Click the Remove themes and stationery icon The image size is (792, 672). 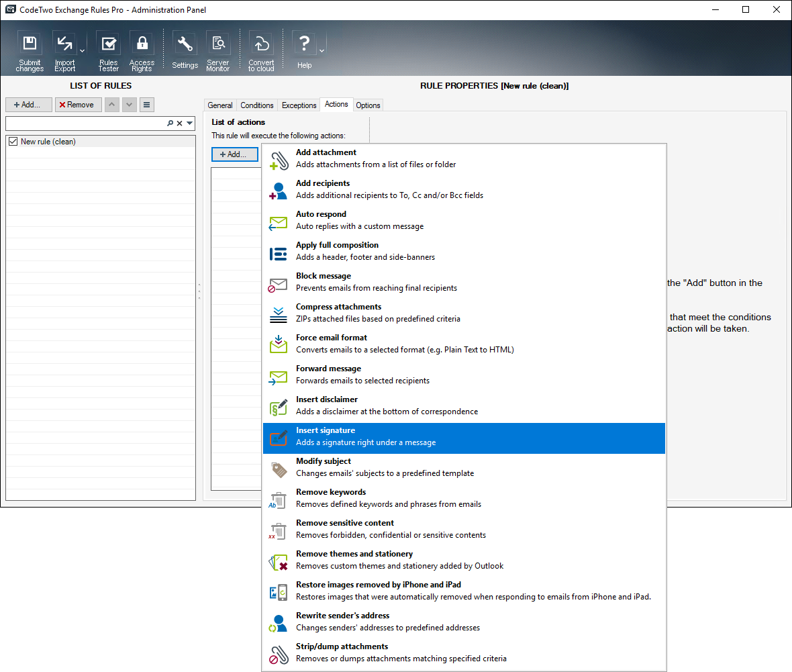click(279, 563)
